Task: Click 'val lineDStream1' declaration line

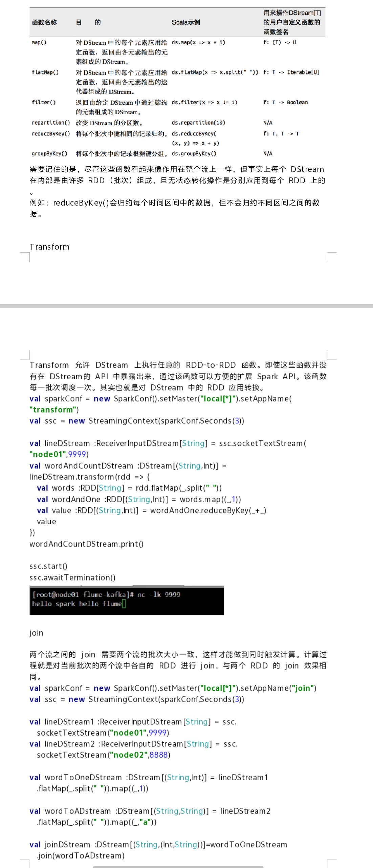Action: [x=133, y=722]
